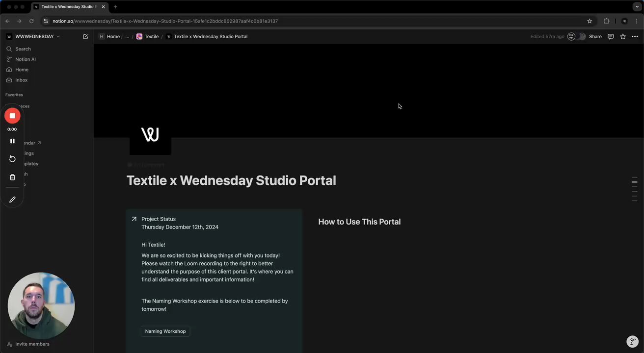Bookmark this tab with the address bar star
Image resolution: width=644 pixels, height=353 pixels.
[x=590, y=21]
